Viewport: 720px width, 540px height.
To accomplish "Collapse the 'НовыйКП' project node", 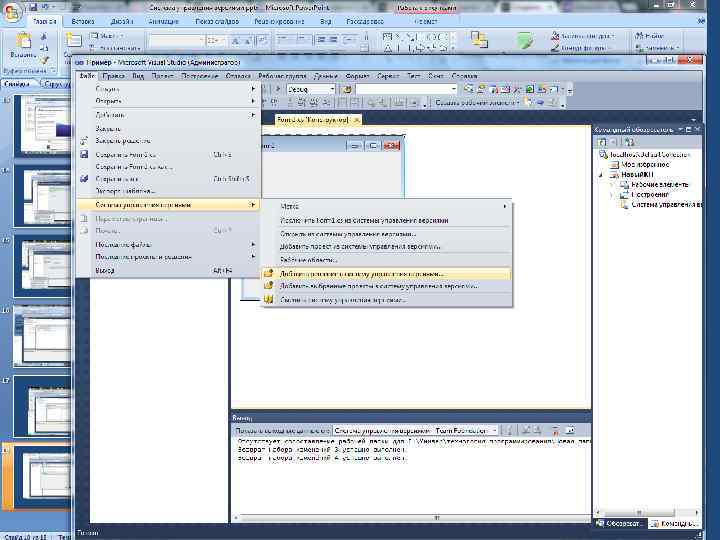I will point(601,174).
